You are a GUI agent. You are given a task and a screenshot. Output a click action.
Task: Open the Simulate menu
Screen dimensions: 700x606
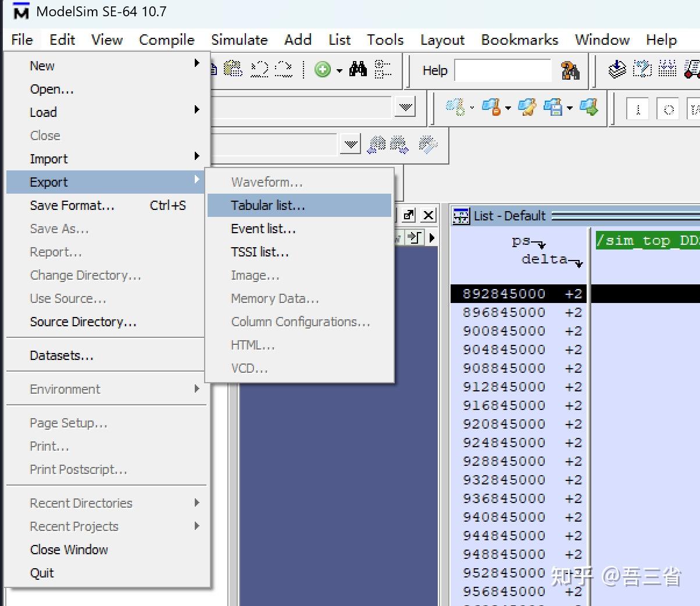(x=240, y=40)
